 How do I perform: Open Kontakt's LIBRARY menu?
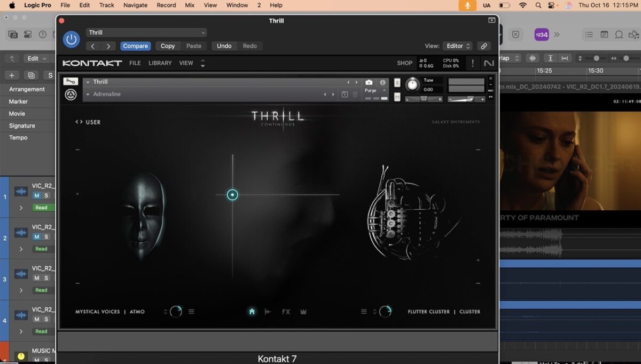tap(160, 63)
